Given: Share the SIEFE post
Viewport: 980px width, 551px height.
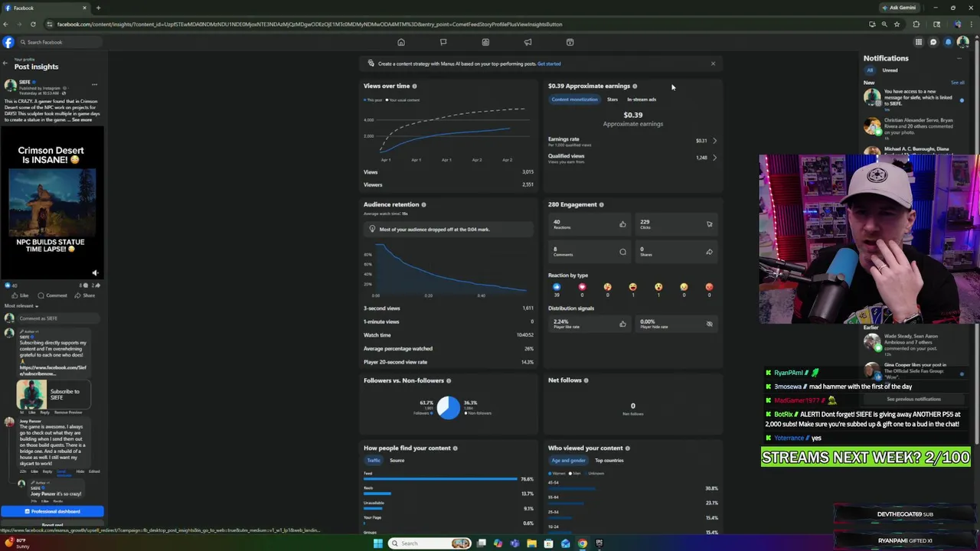Looking at the screenshot, I should coord(86,295).
